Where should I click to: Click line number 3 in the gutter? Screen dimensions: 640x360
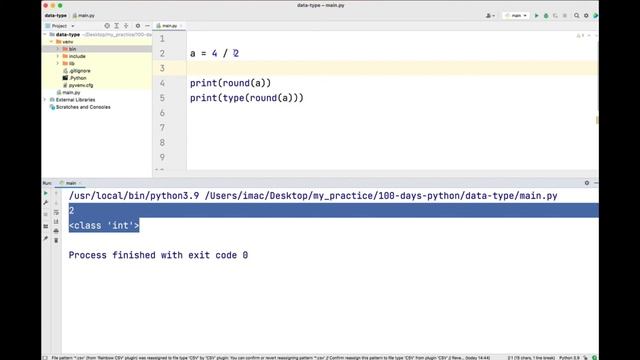(162, 68)
